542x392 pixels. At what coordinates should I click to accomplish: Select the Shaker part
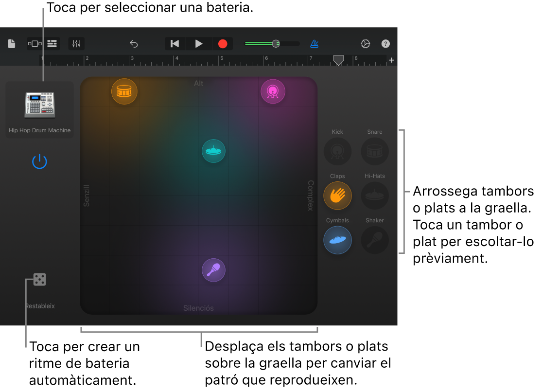coord(374,240)
